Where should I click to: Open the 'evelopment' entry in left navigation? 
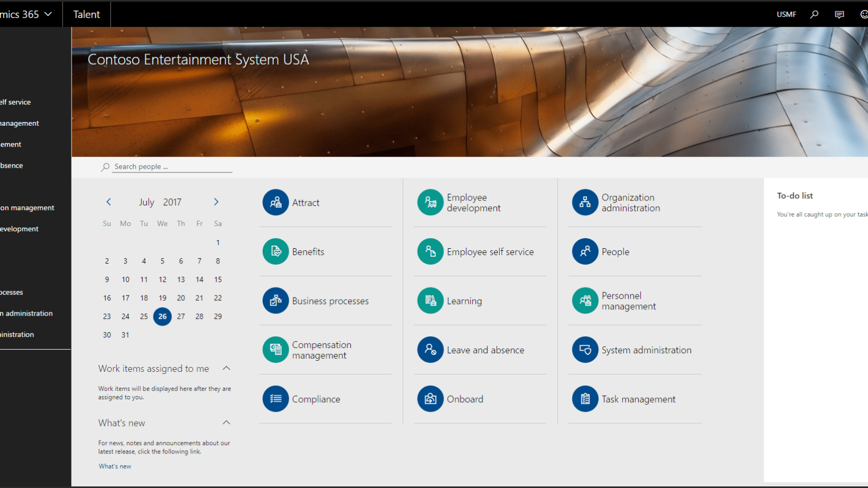[20, 229]
